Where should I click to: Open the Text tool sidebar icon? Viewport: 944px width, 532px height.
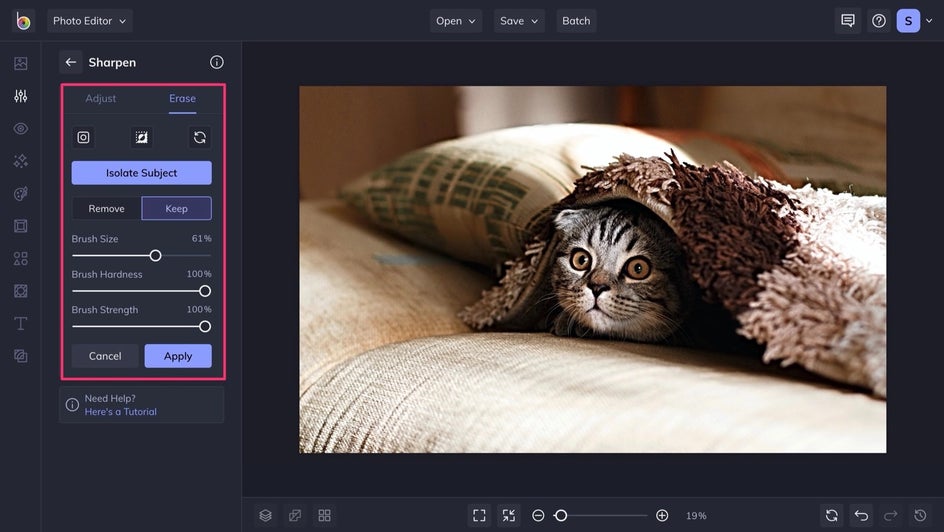click(x=20, y=323)
